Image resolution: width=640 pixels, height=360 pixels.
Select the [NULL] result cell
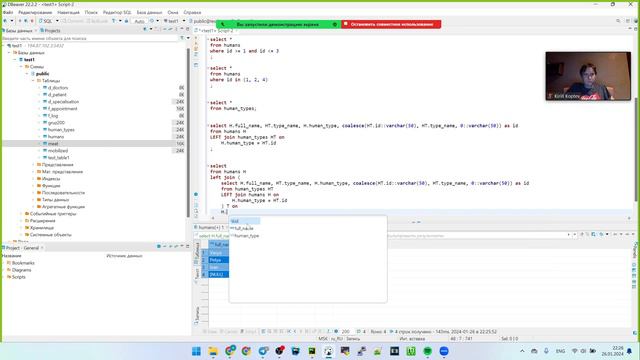pos(219,274)
